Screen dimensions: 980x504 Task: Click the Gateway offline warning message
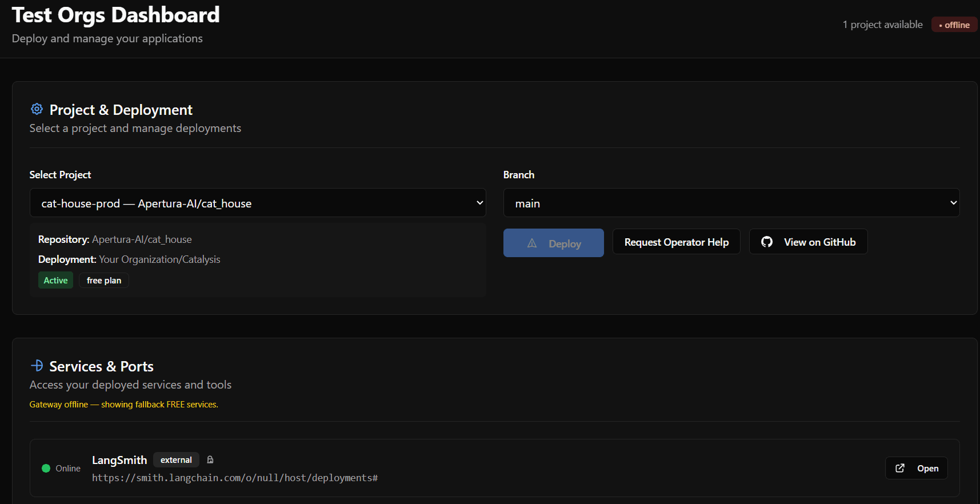[124, 405]
